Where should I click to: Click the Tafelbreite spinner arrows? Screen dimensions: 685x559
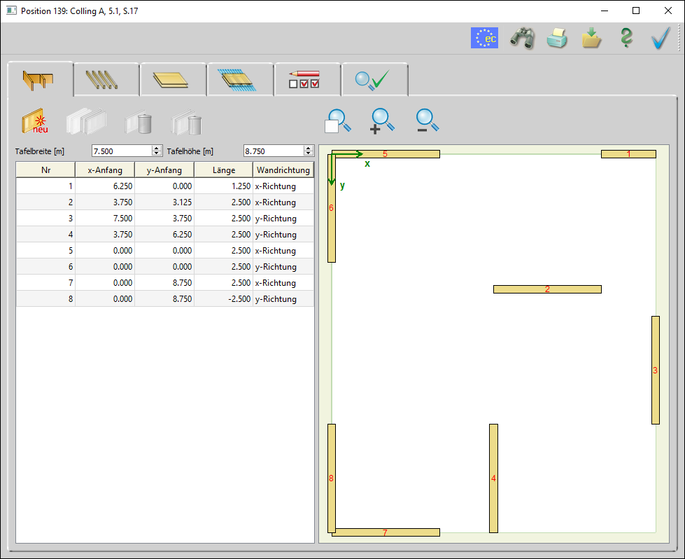(x=157, y=151)
